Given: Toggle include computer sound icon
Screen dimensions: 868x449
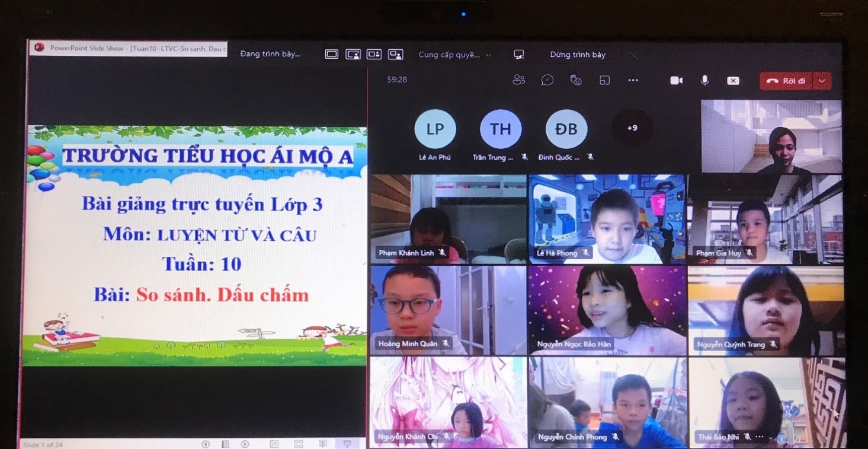Looking at the screenshot, I should pos(518,55).
